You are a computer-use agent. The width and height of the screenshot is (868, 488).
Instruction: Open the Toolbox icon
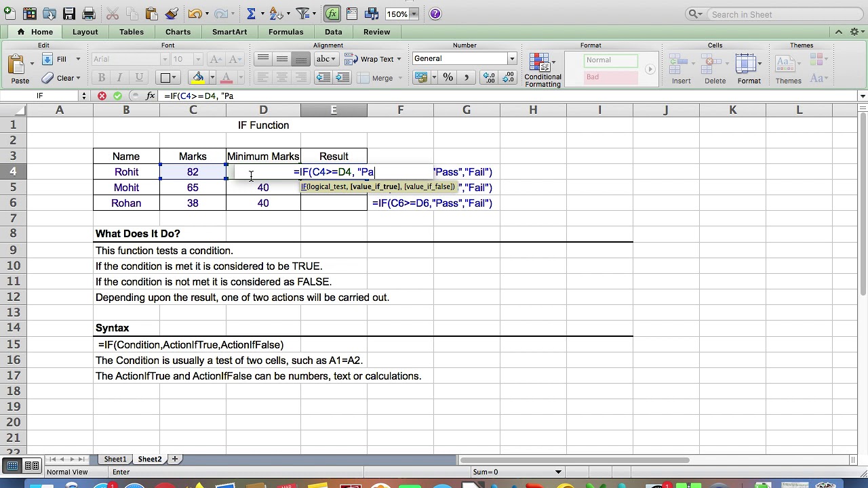tap(352, 14)
